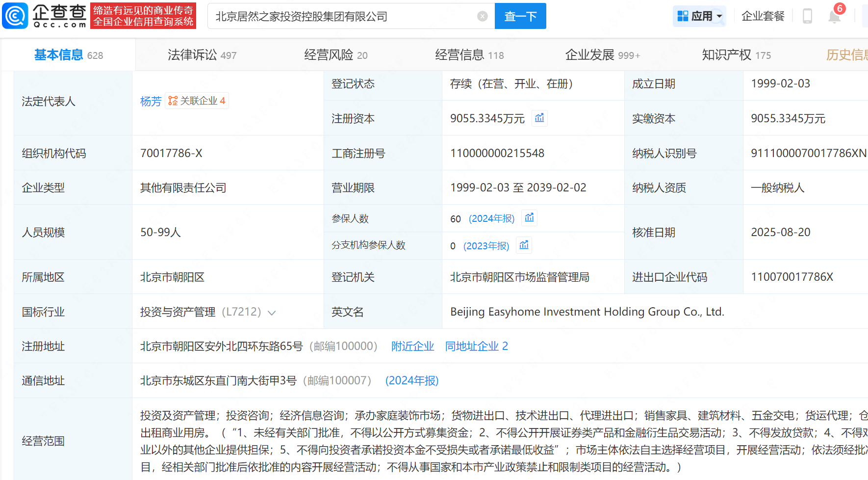Click the 同地址企业 2 link
868x480 pixels.
tap(476, 346)
